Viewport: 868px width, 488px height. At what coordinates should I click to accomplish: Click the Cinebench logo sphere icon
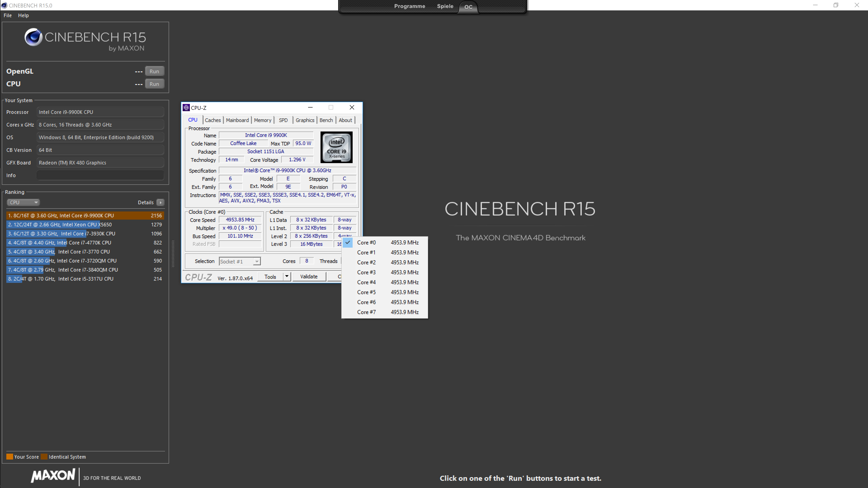(x=33, y=37)
